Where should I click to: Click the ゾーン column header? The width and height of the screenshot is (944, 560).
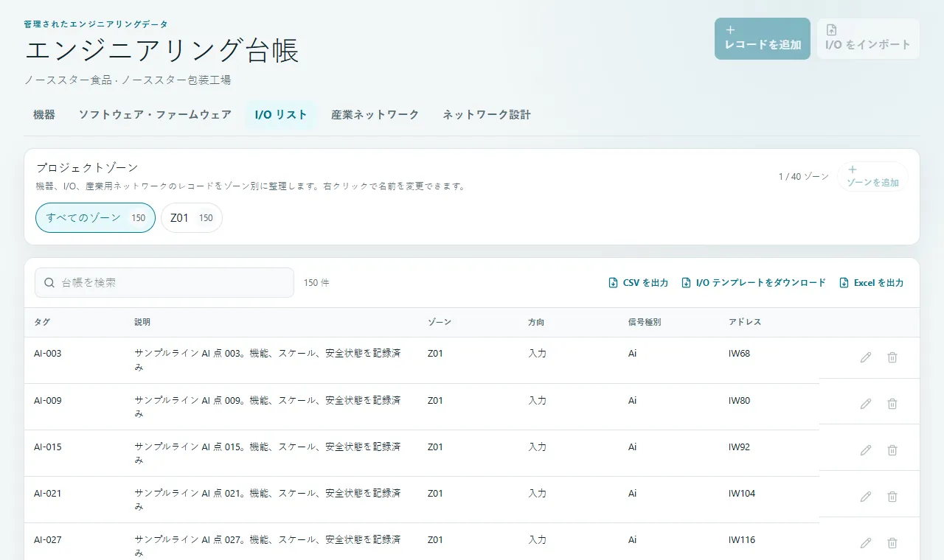click(440, 322)
